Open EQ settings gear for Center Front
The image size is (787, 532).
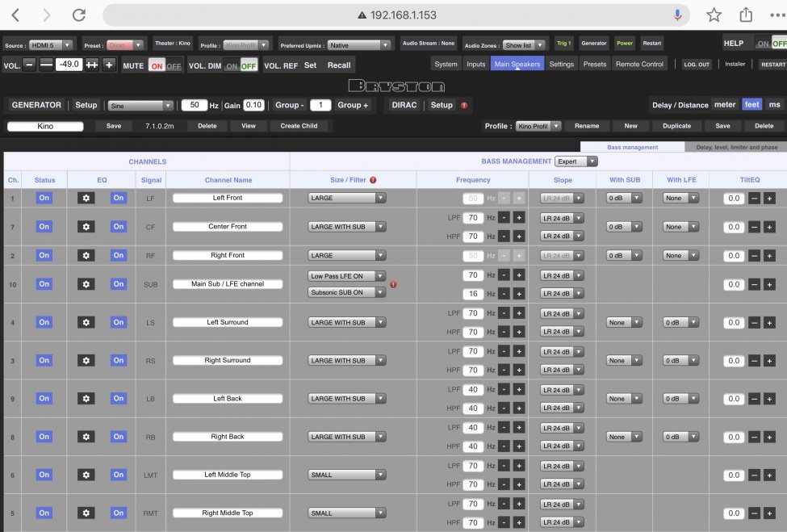click(86, 227)
